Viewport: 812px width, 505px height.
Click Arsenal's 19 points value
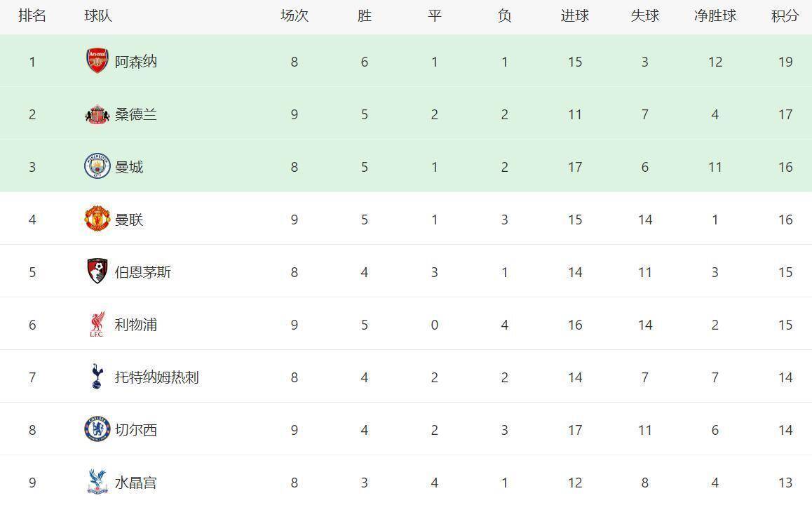point(785,62)
